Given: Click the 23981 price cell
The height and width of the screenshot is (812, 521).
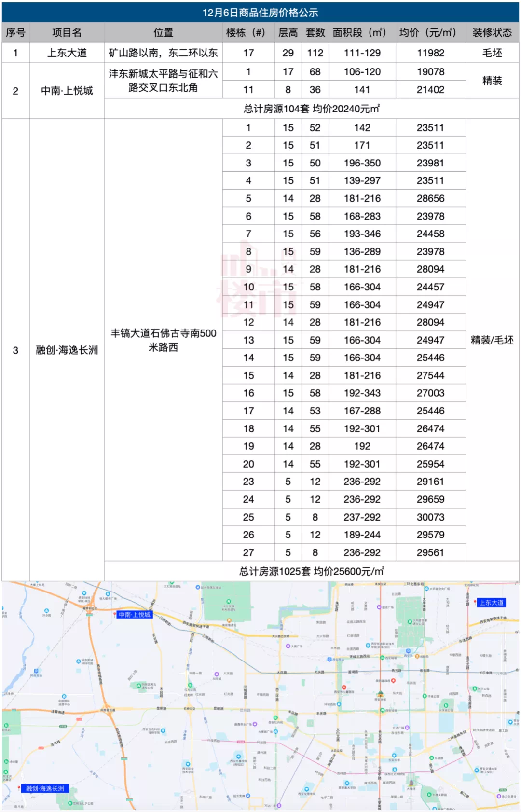Looking at the screenshot, I should coord(430,163).
